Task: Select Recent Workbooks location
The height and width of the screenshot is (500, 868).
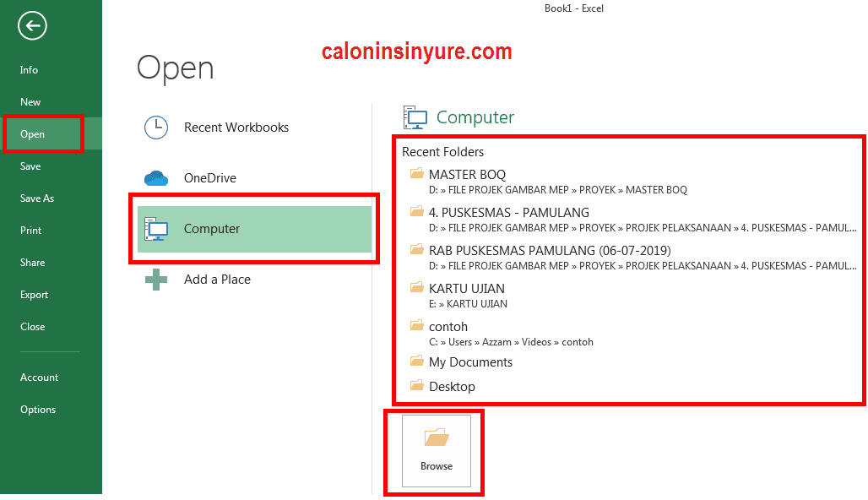Action: point(236,128)
